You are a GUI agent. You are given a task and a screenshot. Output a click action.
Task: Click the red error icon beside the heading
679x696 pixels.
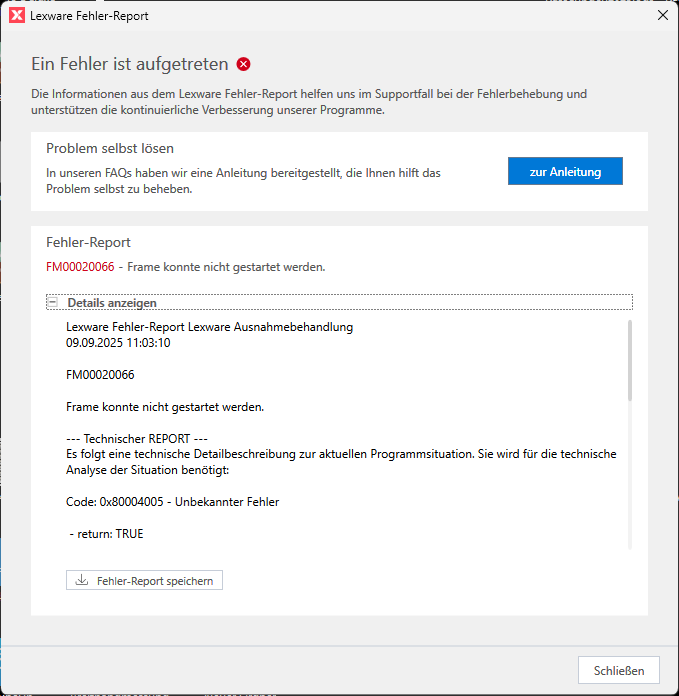point(244,65)
